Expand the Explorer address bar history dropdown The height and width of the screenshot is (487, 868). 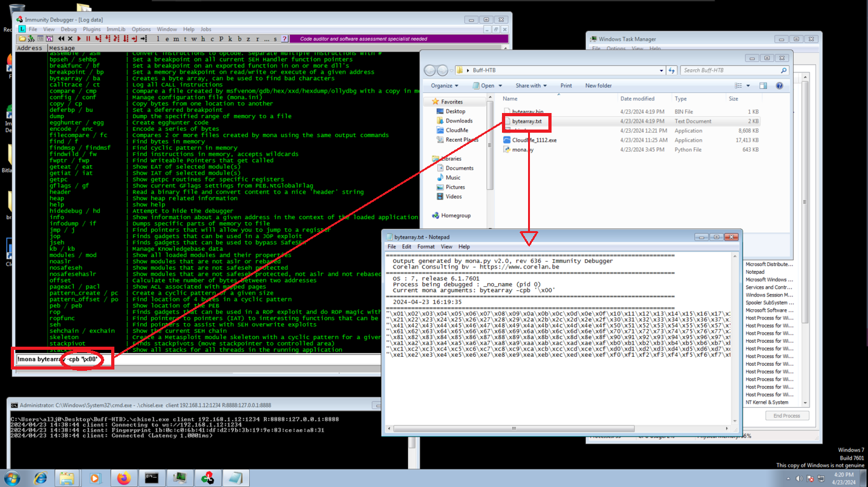pyautogui.click(x=661, y=70)
